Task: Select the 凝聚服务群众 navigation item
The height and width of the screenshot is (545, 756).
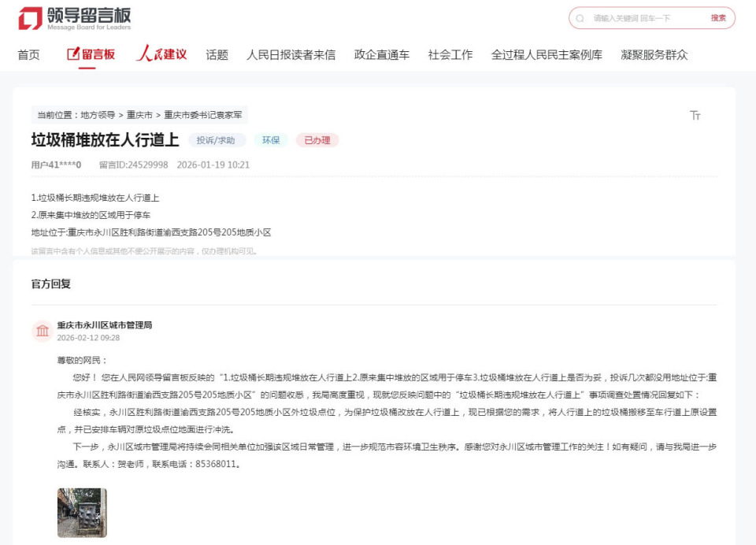Action: point(653,54)
